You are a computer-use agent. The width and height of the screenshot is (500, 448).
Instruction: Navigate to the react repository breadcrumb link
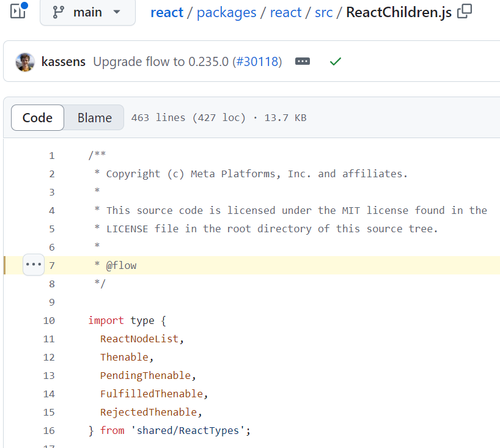[x=167, y=12]
